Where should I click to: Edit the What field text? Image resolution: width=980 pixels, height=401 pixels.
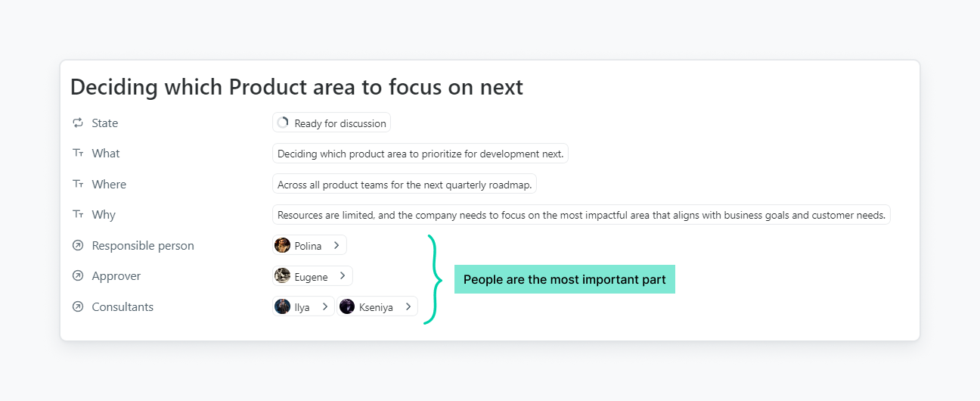tap(420, 154)
